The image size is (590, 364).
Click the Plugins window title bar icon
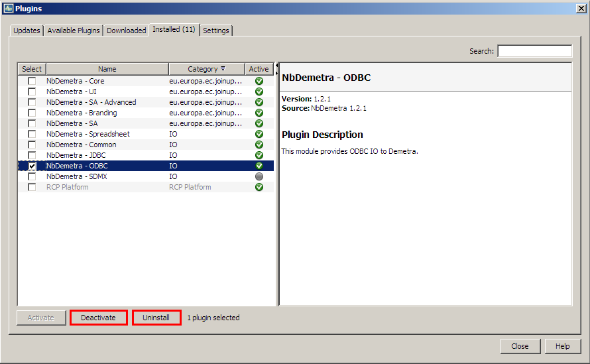tap(8, 8)
